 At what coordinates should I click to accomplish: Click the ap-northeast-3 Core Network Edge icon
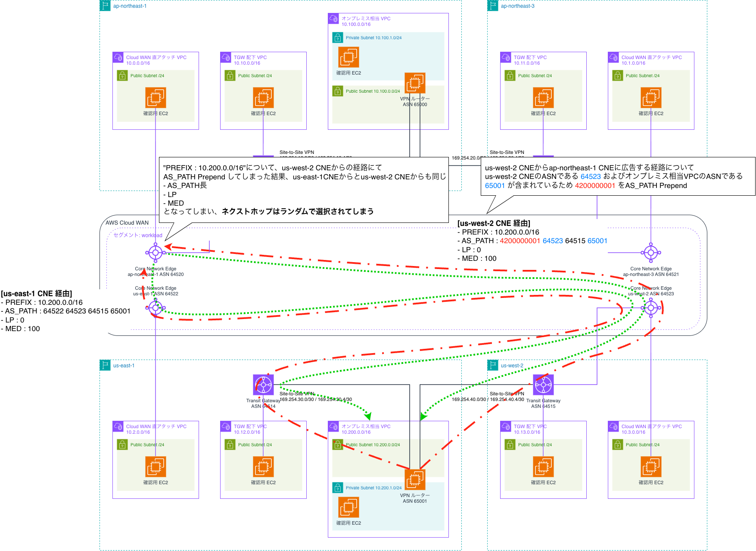pyautogui.click(x=651, y=253)
